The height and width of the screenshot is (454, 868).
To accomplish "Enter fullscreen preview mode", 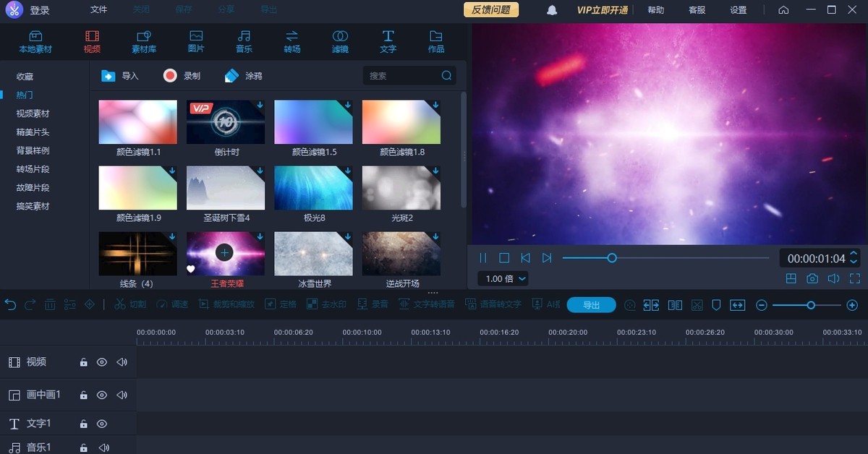I will pyautogui.click(x=854, y=278).
